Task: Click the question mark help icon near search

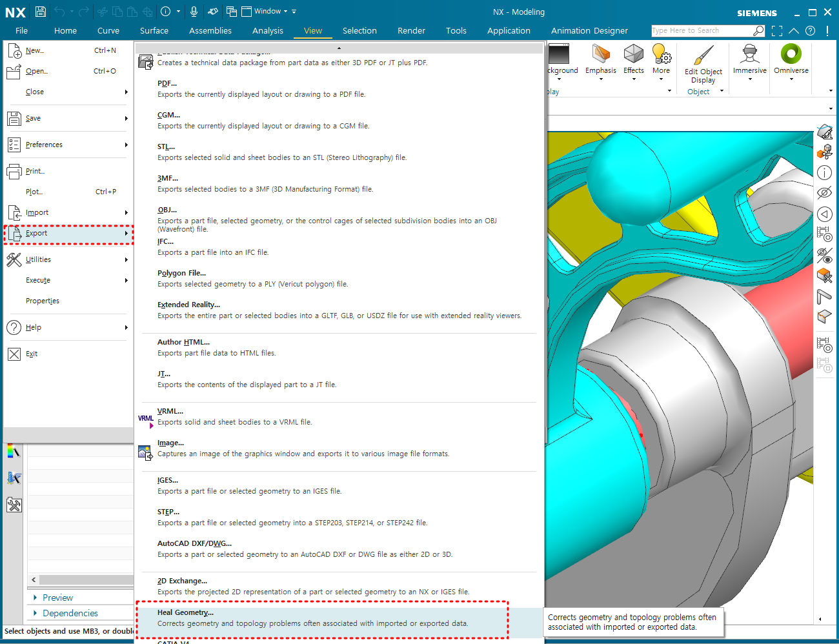Action: [x=811, y=30]
